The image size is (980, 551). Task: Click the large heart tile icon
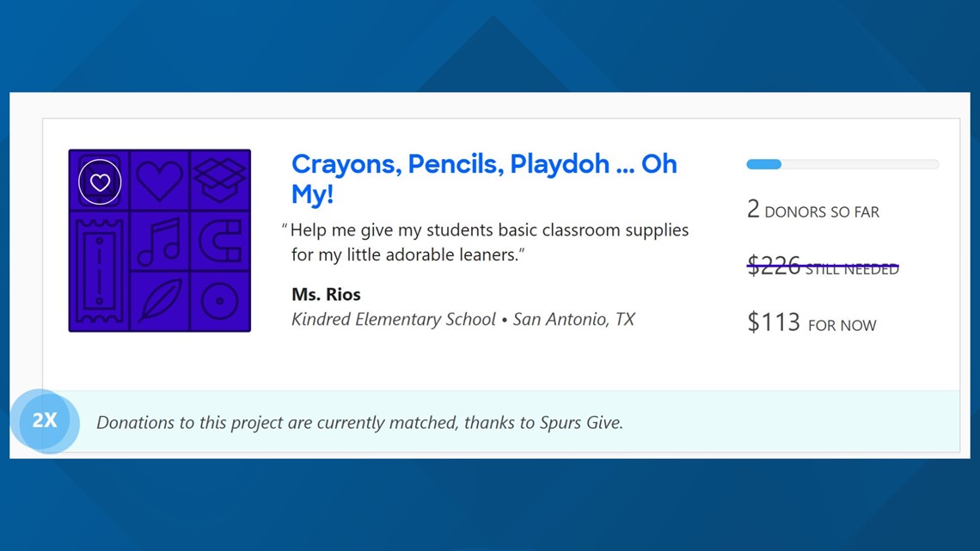tap(160, 181)
